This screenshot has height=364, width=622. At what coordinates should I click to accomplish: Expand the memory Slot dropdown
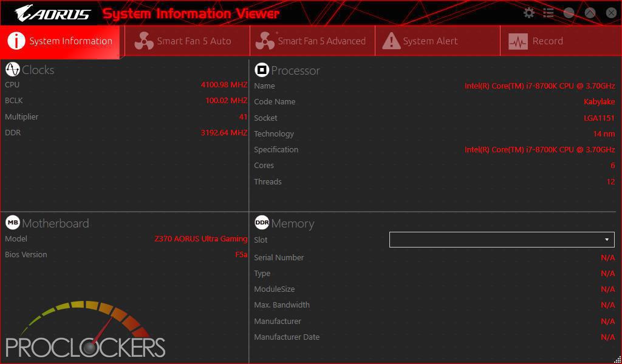point(502,240)
